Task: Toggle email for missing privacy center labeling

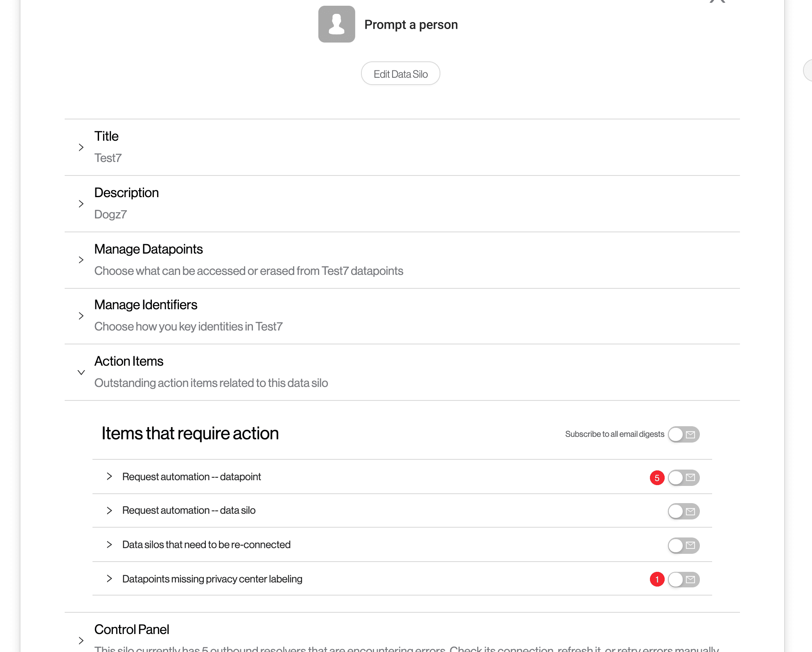Action: coord(683,580)
